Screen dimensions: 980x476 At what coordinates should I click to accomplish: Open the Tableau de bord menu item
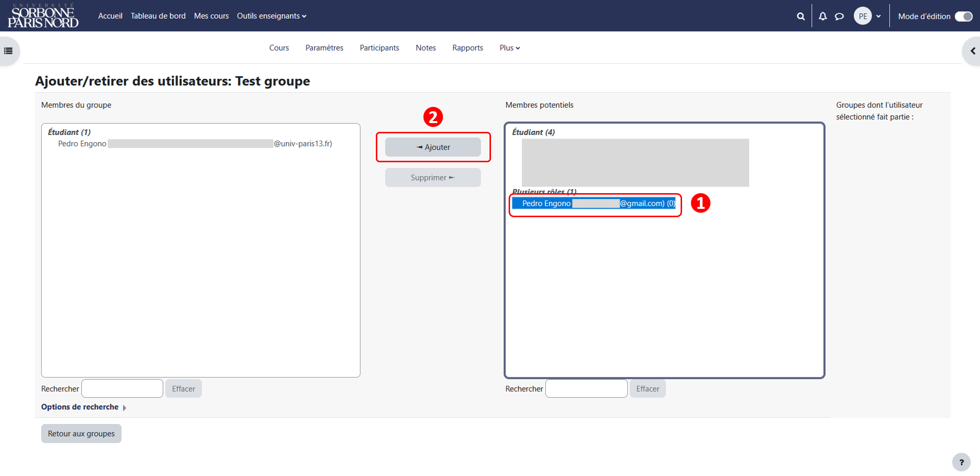[x=158, y=16]
